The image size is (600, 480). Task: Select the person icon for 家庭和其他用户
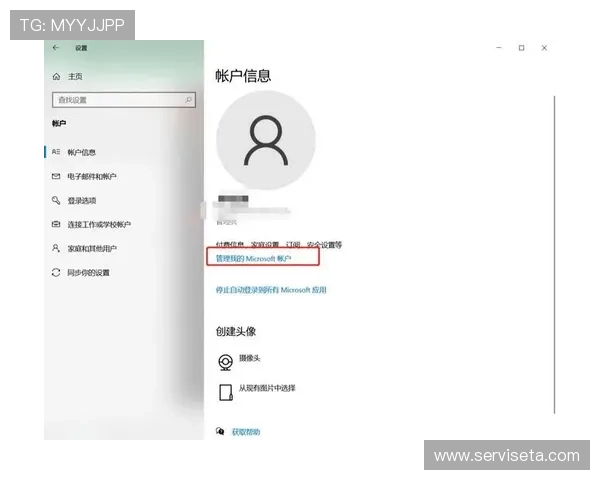pyautogui.click(x=56, y=248)
